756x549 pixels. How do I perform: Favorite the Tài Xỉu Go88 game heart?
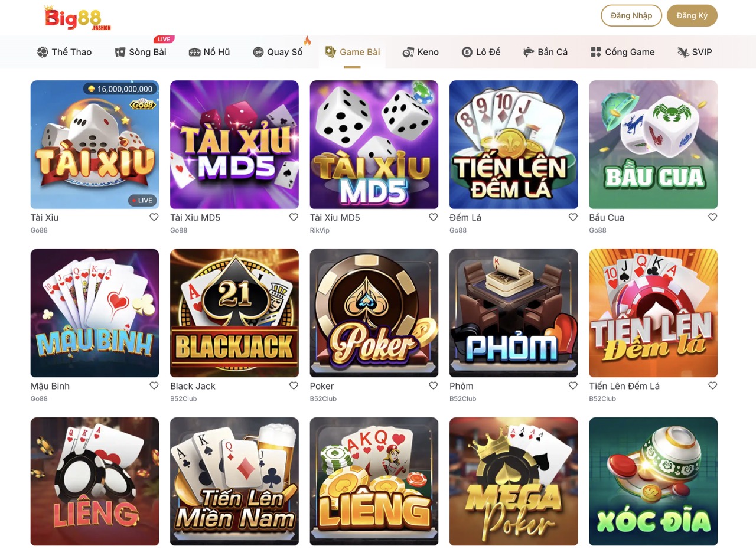click(x=154, y=217)
